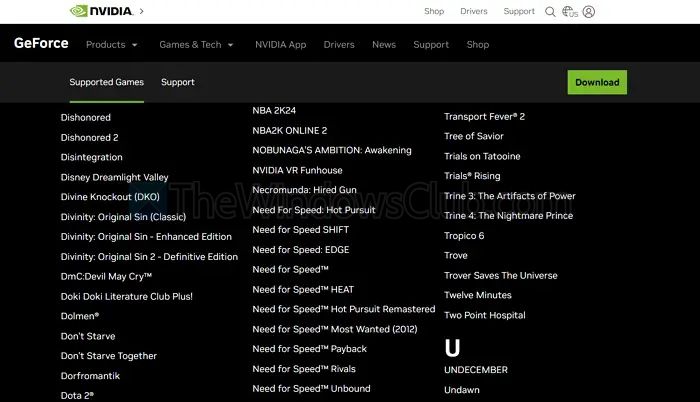
Task: Select Need for Speed: EDGE
Action: [x=300, y=250]
